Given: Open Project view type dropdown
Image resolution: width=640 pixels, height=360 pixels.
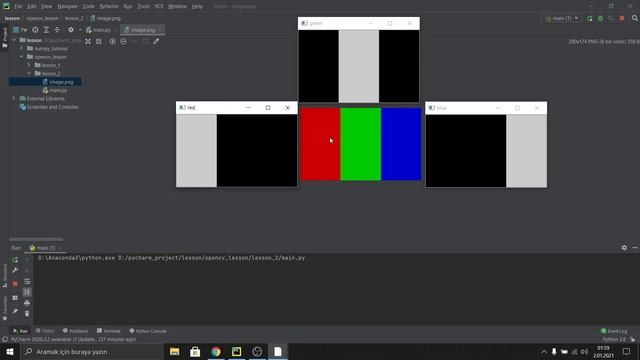Looking at the screenshot, I should (20, 30).
